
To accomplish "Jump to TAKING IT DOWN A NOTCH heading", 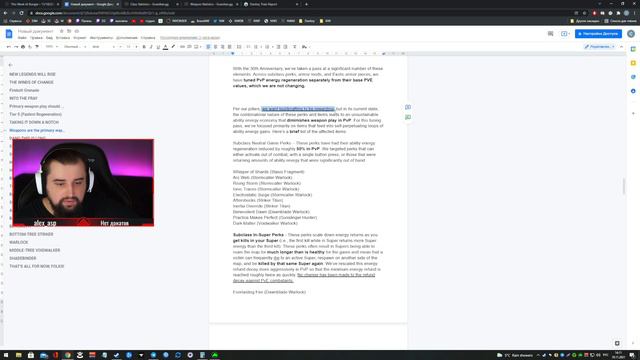I will click(34, 122).
